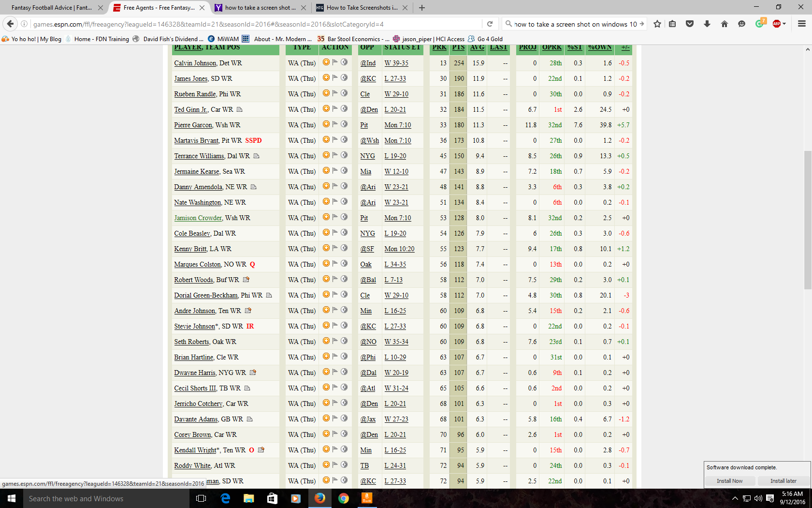Click the Pocket save icon
This screenshot has width=812, height=508.
click(690, 24)
